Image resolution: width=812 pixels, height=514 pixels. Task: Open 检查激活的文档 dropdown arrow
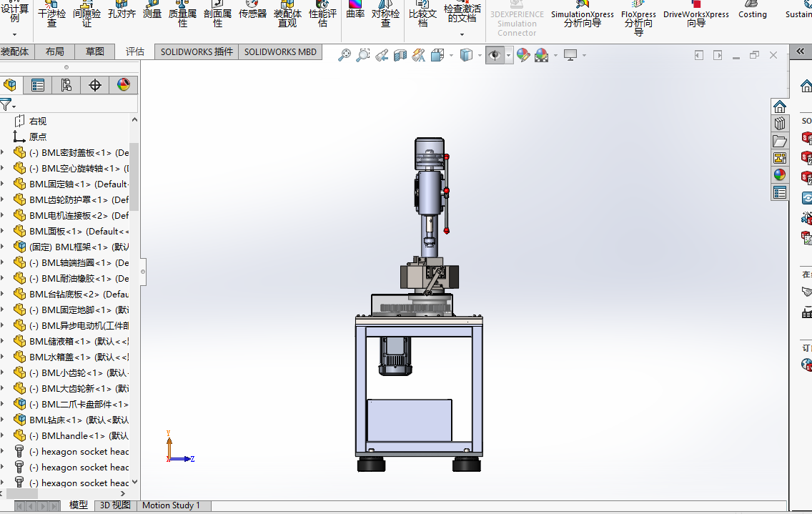click(x=462, y=35)
